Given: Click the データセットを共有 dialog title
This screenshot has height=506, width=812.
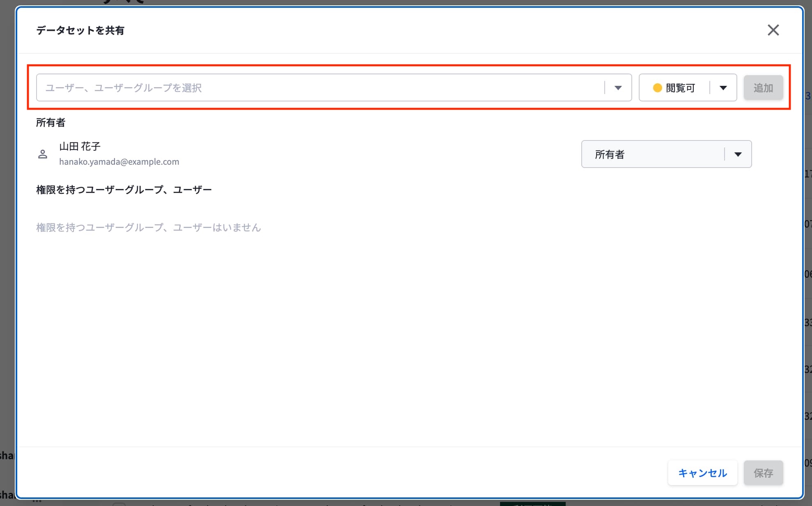Looking at the screenshot, I should 80,30.
